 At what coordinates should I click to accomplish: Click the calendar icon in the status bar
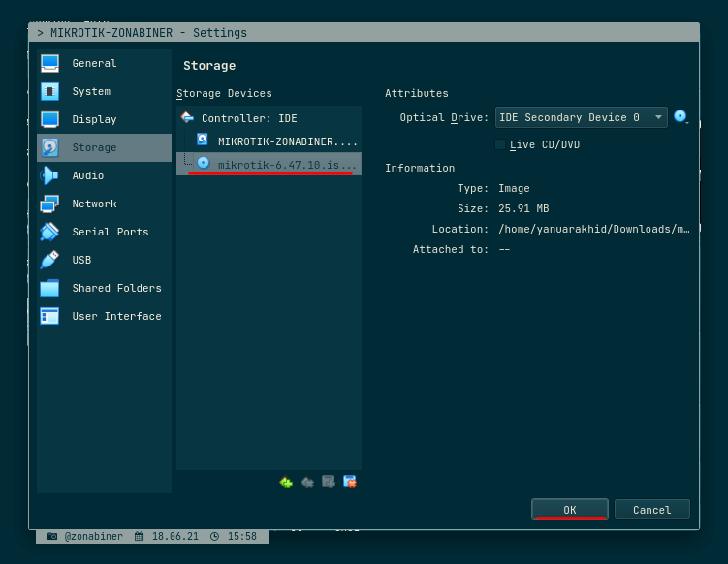[140, 536]
